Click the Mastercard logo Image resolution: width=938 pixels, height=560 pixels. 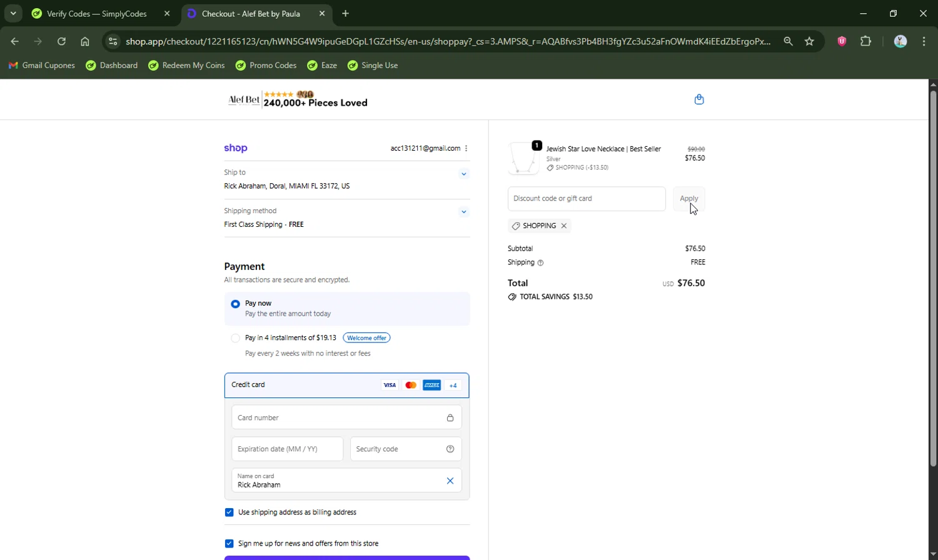pyautogui.click(x=411, y=385)
